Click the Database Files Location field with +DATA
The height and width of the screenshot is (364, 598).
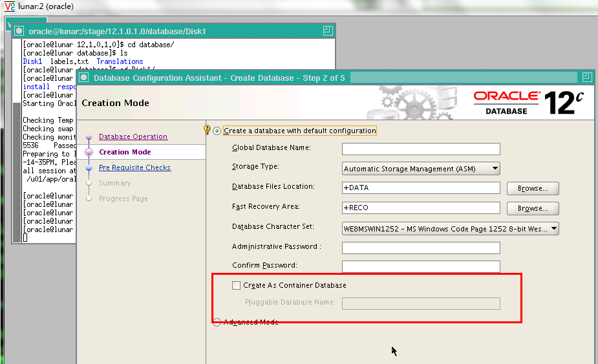pyautogui.click(x=421, y=187)
